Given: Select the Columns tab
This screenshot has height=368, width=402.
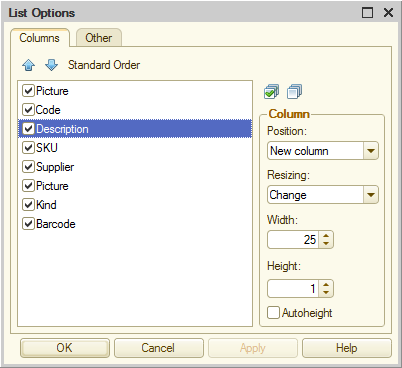Looking at the screenshot, I should click(40, 38).
